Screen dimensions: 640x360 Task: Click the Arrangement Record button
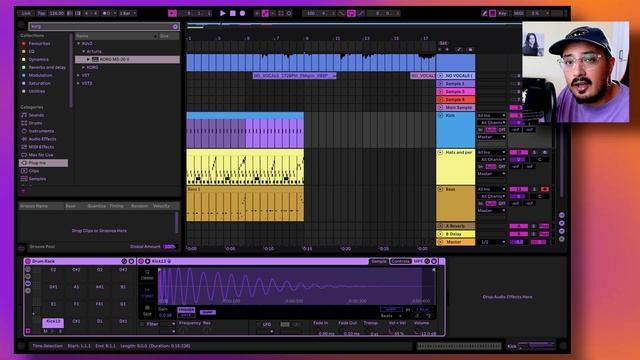point(242,13)
